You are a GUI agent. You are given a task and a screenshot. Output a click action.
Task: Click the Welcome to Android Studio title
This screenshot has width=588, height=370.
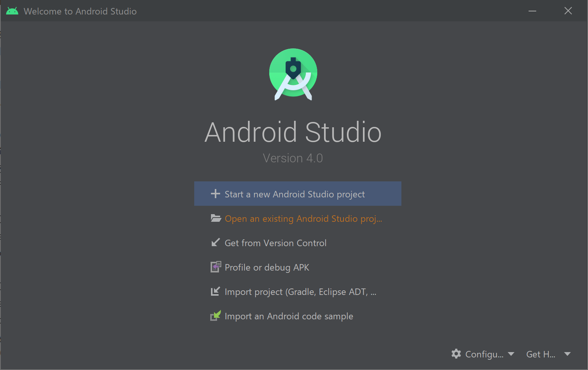(x=80, y=11)
